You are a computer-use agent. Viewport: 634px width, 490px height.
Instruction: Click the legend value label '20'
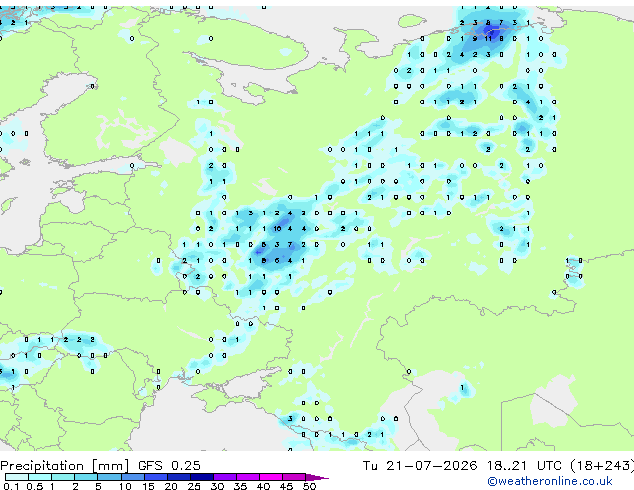pos(171,486)
